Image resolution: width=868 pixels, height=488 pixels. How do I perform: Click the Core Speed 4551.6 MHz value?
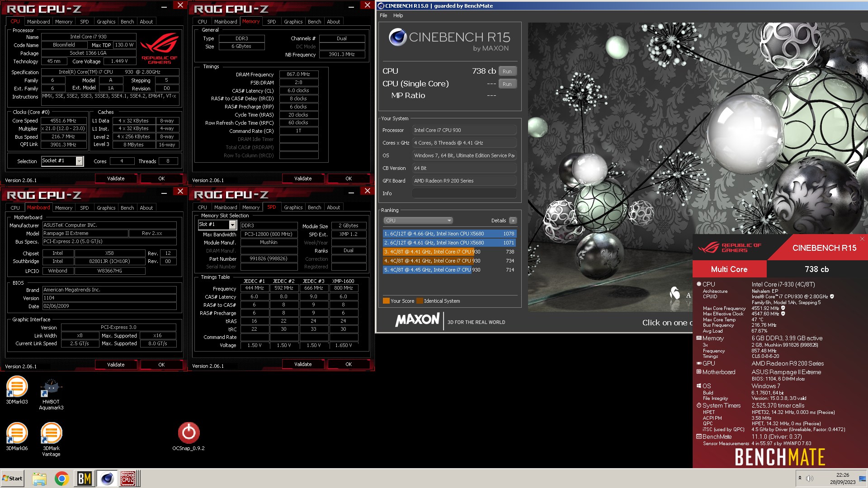click(63, 121)
